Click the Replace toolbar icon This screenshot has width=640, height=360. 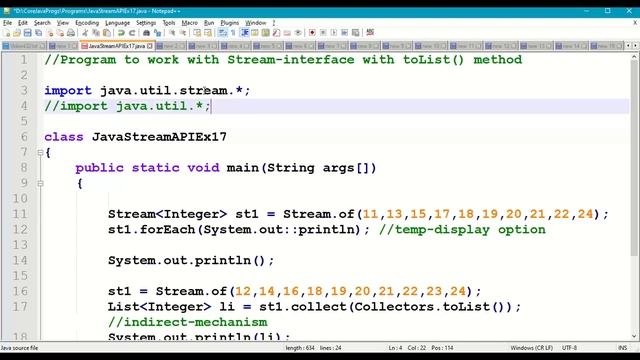click(x=158, y=33)
